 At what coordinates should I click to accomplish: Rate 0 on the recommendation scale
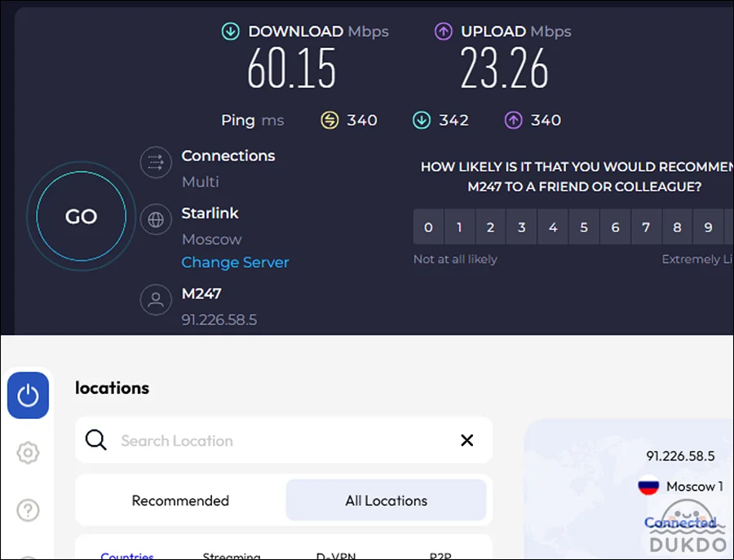428,227
